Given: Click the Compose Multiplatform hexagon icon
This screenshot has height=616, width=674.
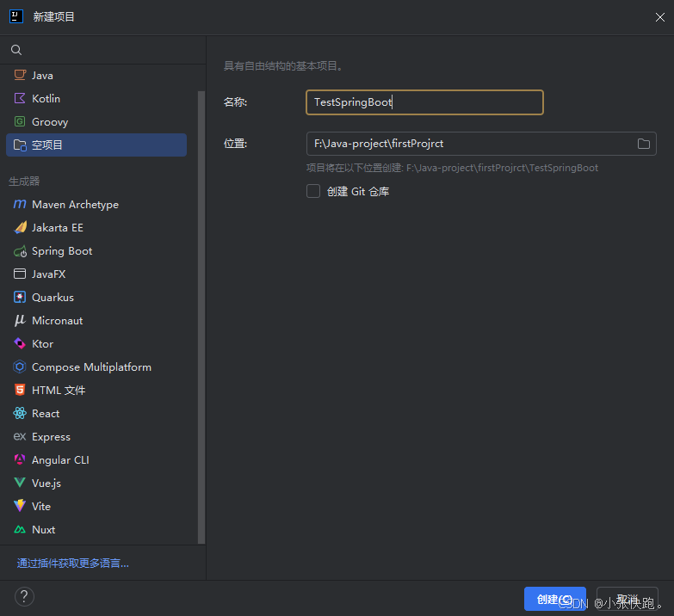Looking at the screenshot, I should click(20, 367).
